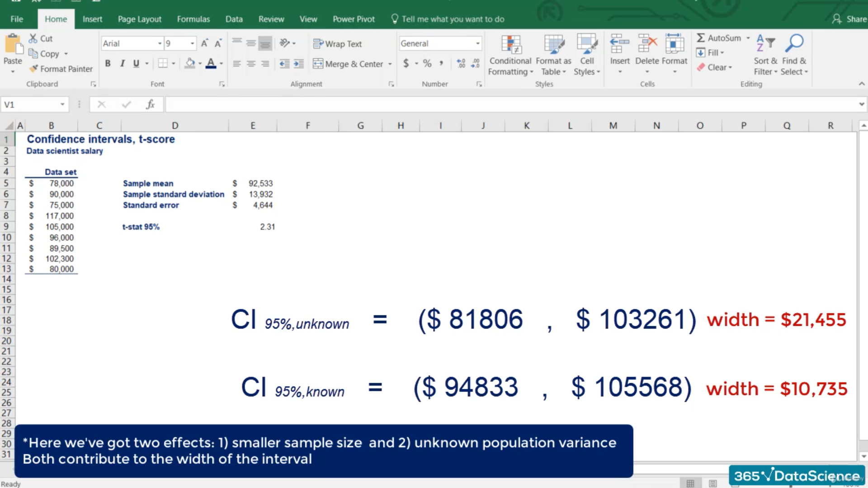Open the AutoSum dropdown arrow
The width and height of the screenshot is (868, 488).
[x=748, y=38]
